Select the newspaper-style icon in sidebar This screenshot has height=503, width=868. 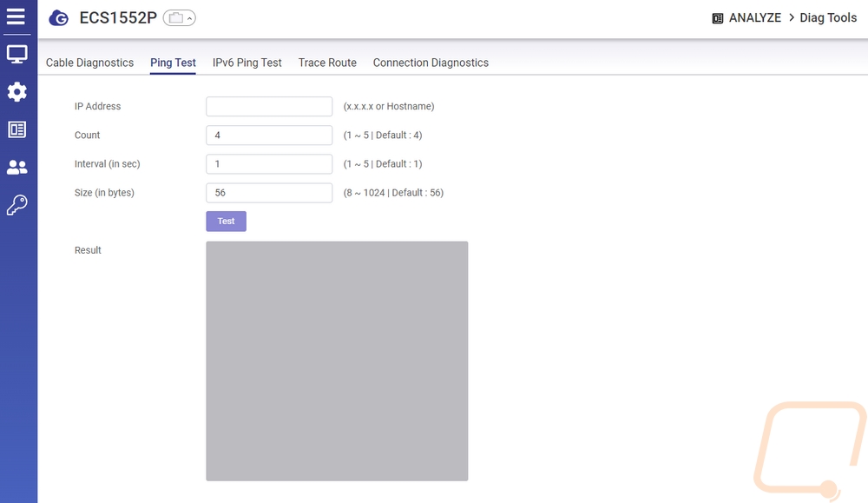(x=16, y=129)
